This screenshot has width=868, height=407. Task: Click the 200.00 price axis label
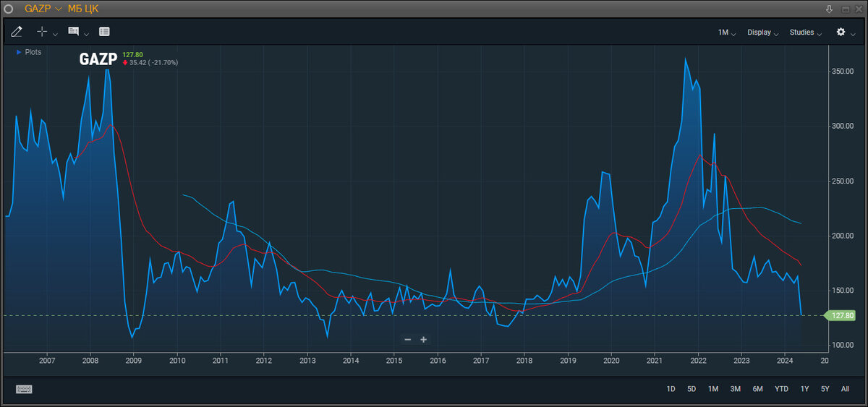[x=843, y=236]
